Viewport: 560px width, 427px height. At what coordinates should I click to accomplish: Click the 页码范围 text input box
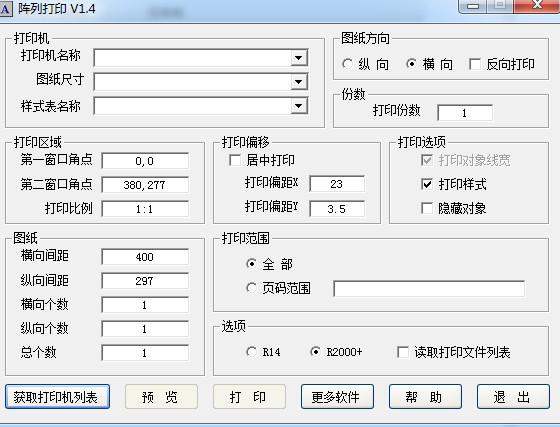429,288
